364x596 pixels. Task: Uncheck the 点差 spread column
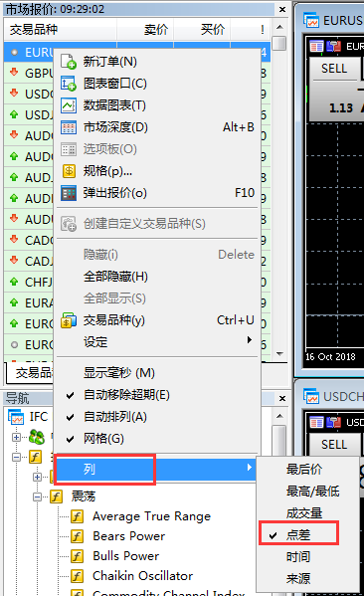coord(298,535)
